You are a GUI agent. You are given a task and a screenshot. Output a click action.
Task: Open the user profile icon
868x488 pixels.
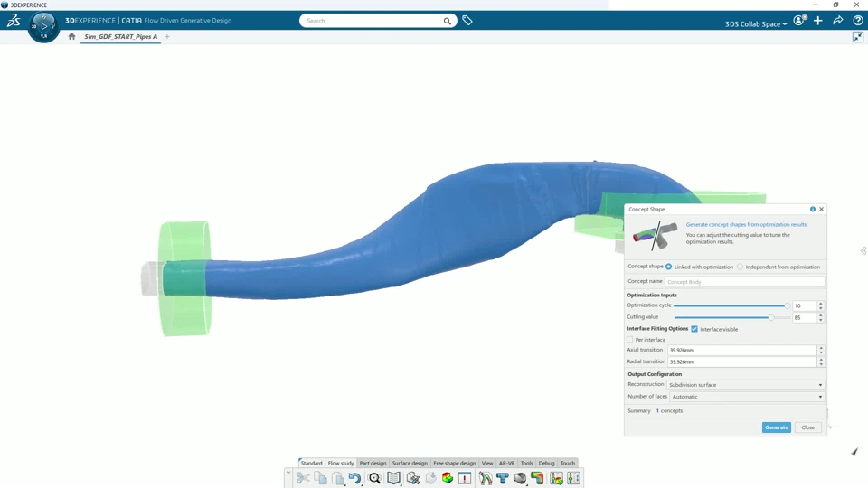(798, 21)
